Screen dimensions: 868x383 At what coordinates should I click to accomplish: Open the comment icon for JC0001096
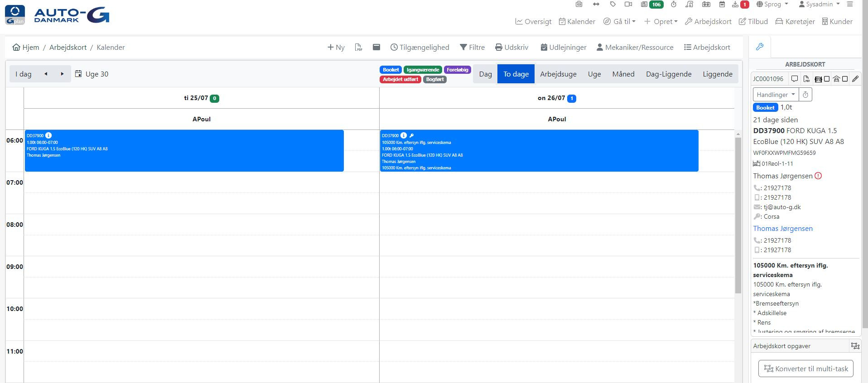[x=795, y=79]
